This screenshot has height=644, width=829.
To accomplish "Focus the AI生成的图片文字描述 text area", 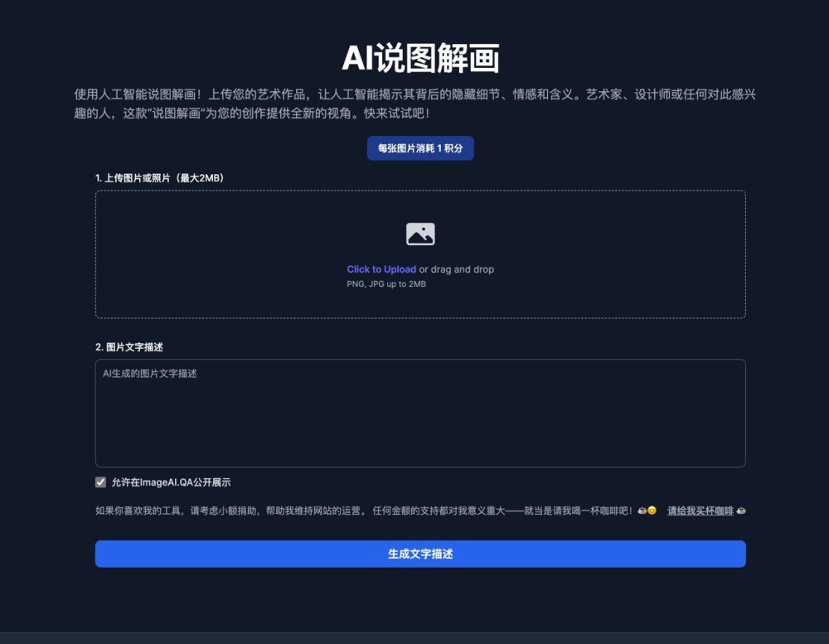I will 420,413.
